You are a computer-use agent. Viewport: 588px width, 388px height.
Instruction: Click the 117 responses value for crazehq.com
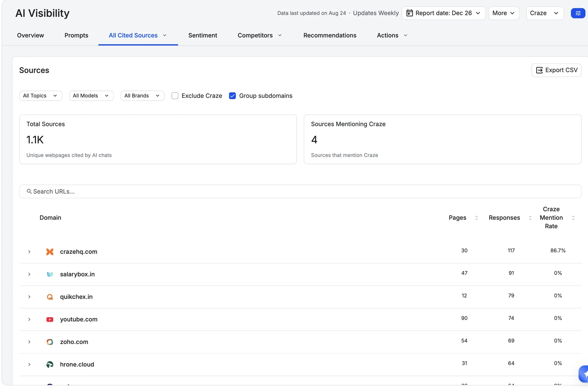coord(511,251)
